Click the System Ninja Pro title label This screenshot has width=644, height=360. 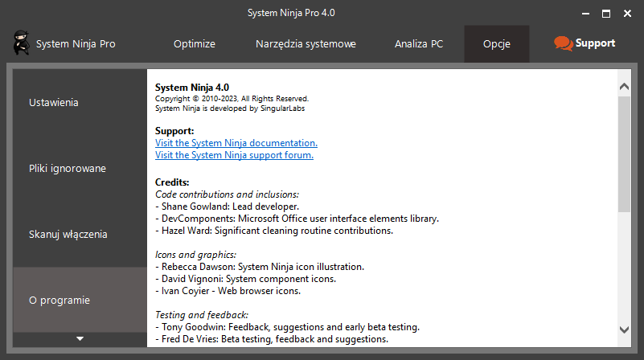coord(76,44)
